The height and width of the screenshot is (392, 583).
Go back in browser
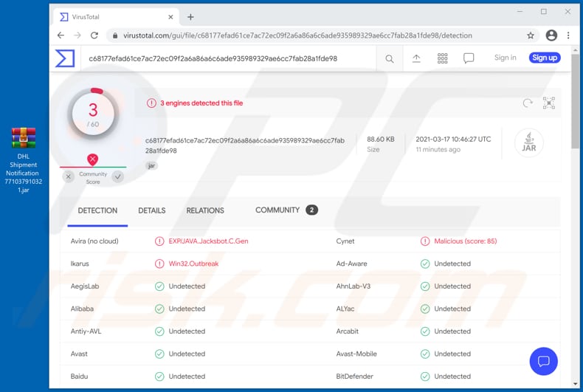coord(61,35)
